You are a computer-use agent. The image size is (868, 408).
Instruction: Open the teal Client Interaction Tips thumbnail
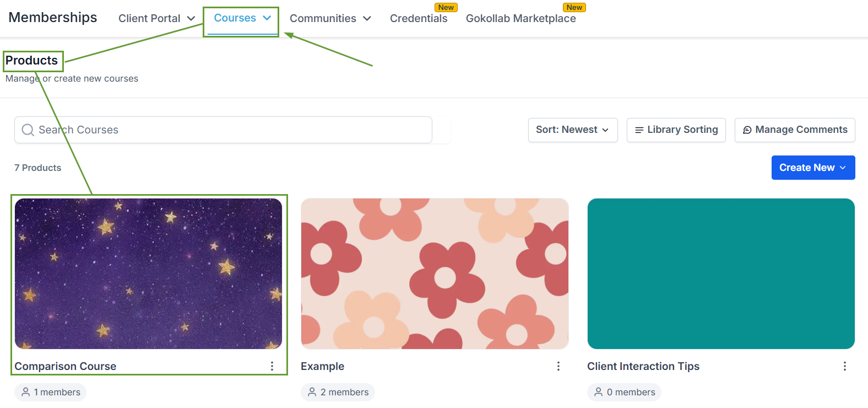click(721, 273)
